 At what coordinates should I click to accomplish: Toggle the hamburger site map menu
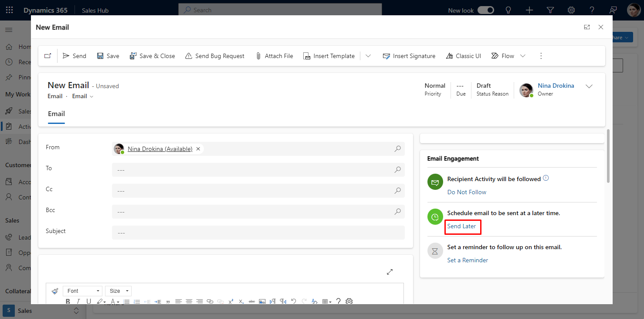pos(9,30)
